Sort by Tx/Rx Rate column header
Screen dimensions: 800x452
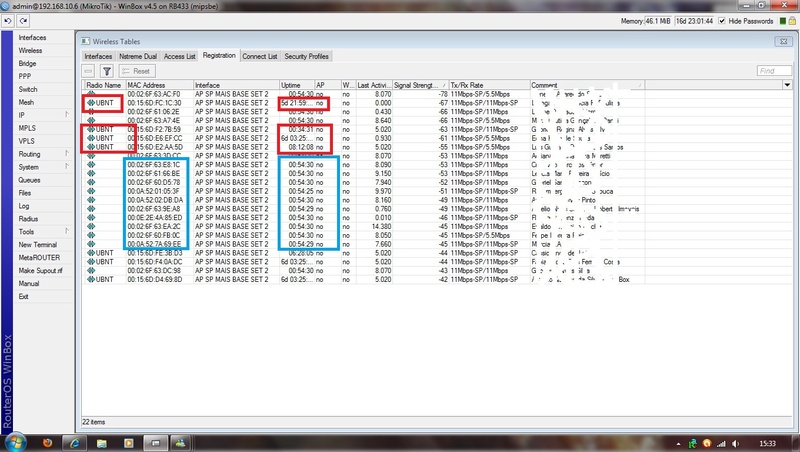coord(489,85)
